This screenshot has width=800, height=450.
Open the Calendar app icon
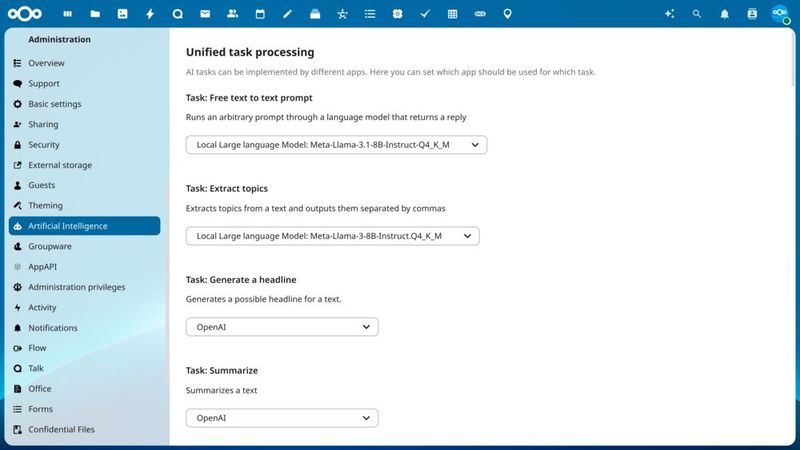click(x=260, y=14)
